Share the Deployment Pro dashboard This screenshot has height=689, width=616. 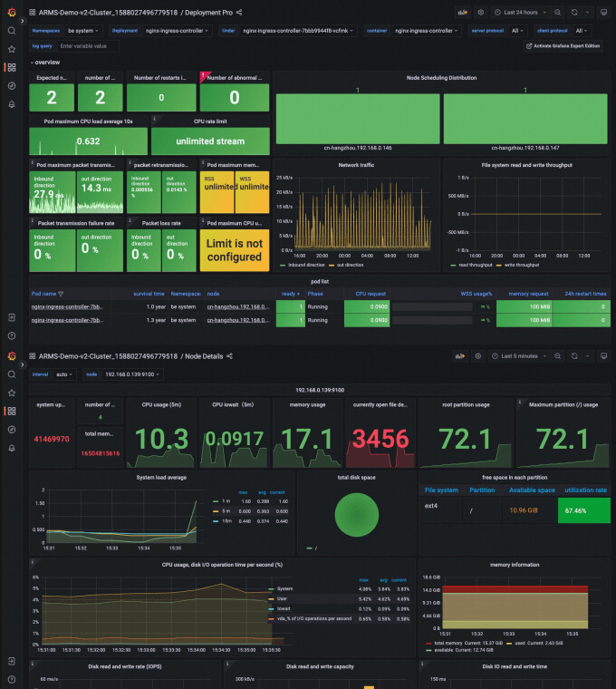[x=239, y=13]
